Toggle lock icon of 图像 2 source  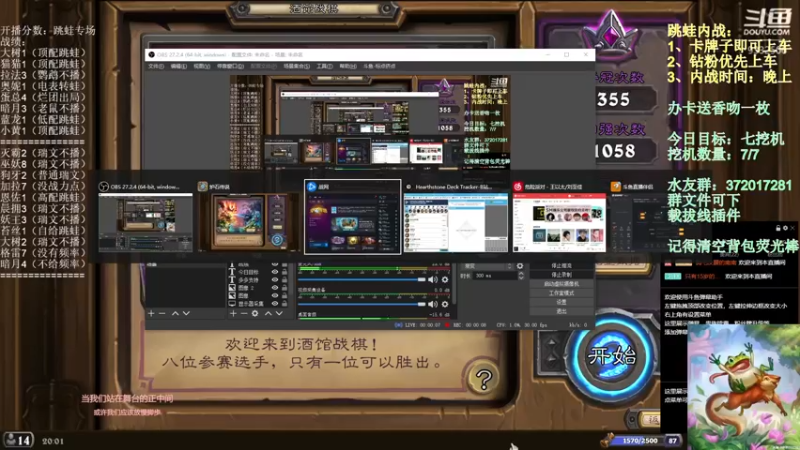click(285, 288)
